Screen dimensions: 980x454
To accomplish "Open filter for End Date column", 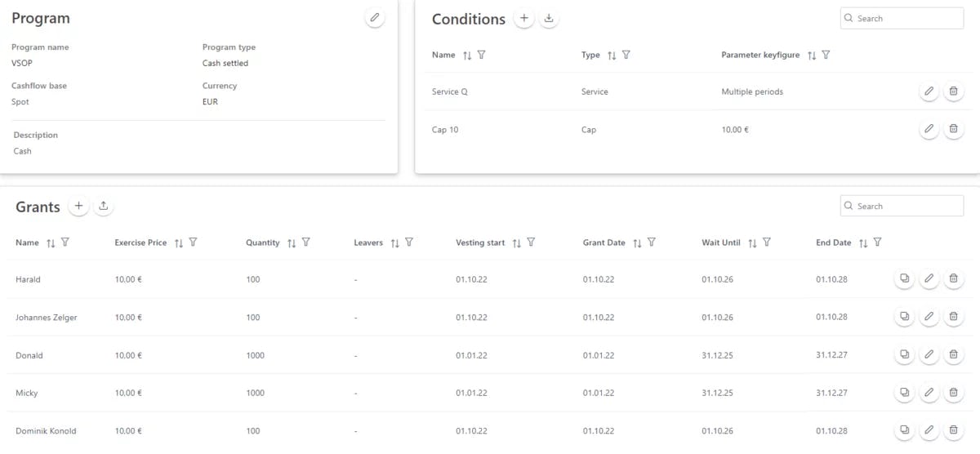I will pyautogui.click(x=877, y=243).
